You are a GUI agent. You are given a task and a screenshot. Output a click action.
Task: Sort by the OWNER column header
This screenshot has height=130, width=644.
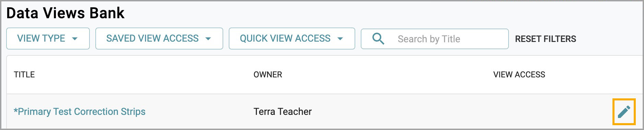[x=268, y=75]
